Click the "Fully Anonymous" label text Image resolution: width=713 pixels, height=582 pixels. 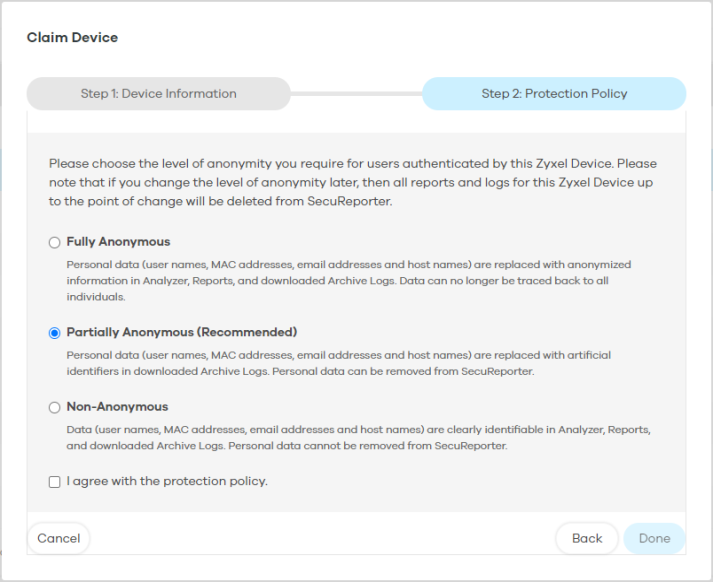pos(118,241)
